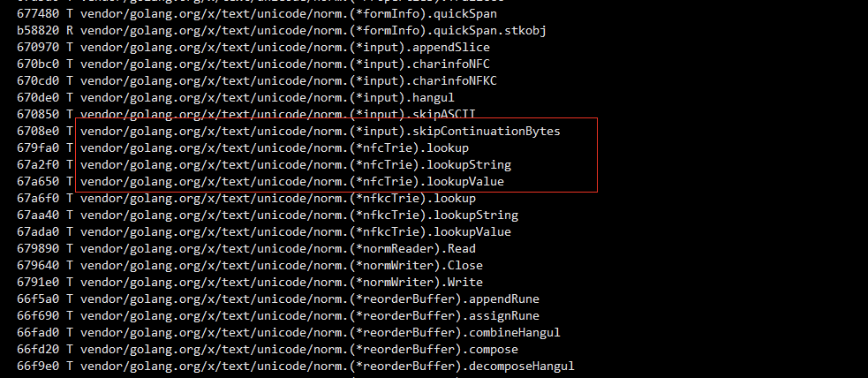Select the (*input).hangul line
This screenshot has width=868, height=378.
coord(235,97)
